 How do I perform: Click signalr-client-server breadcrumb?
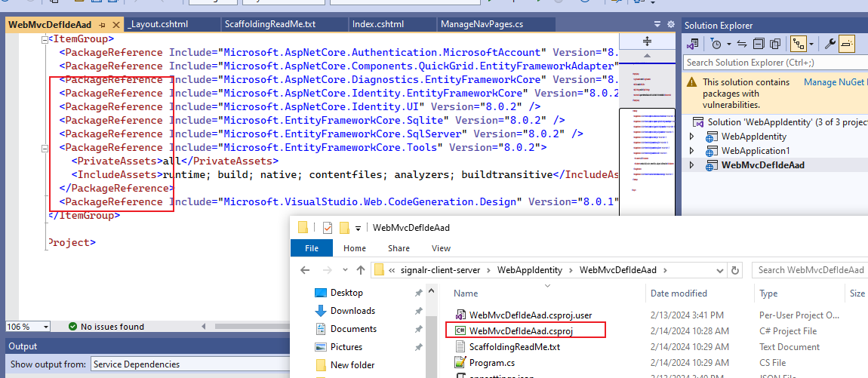pos(441,270)
